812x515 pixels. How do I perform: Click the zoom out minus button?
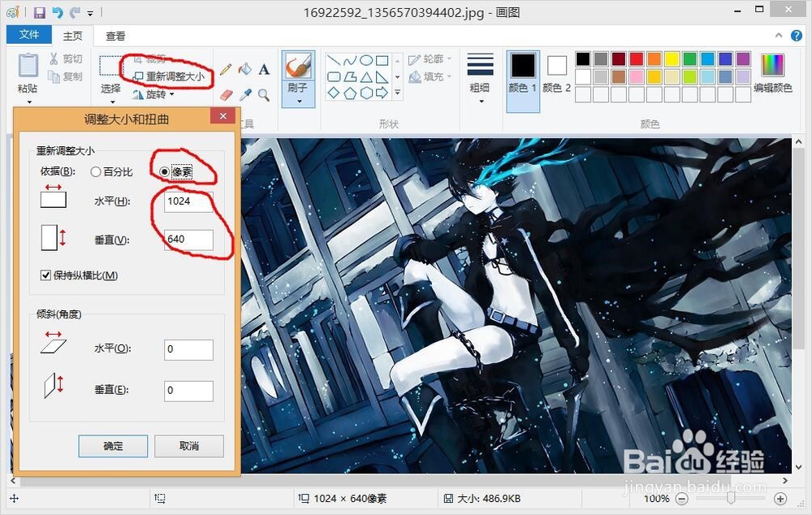click(x=682, y=499)
